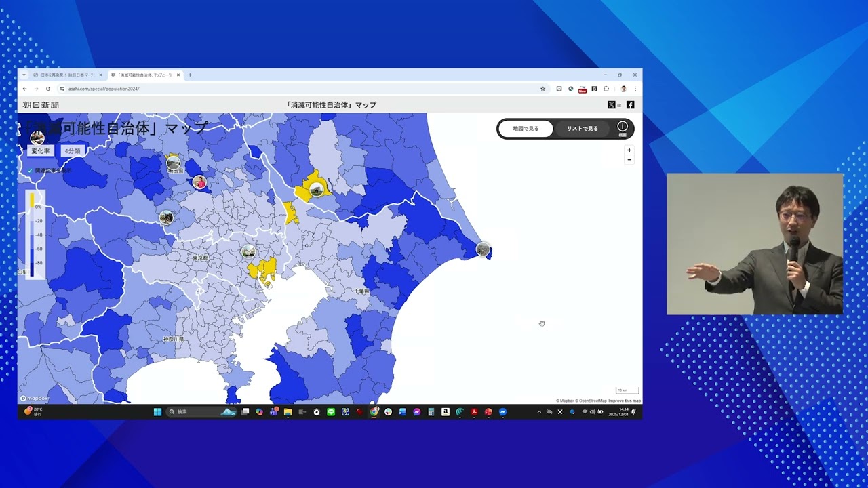Go forward using the browser forward arrow
The height and width of the screenshot is (488, 868).
tap(36, 89)
